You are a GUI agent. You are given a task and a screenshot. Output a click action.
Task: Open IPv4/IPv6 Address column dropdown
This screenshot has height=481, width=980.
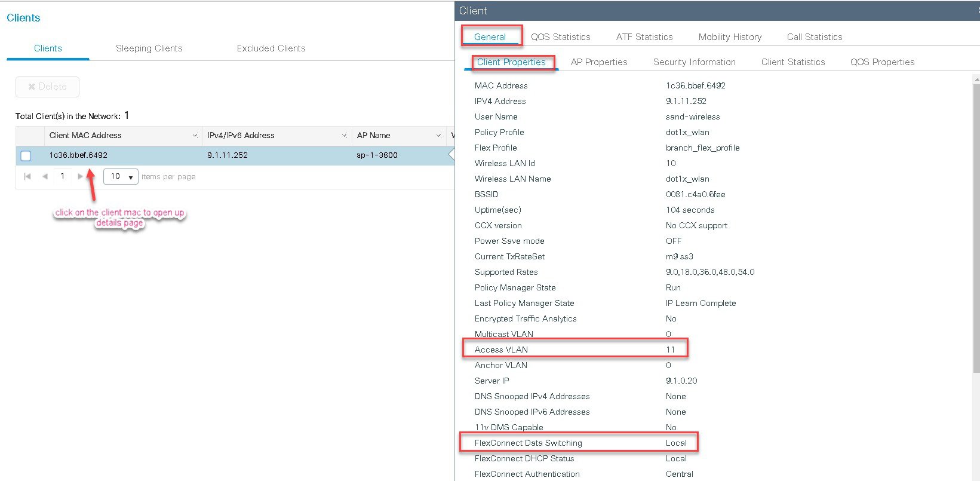pyautogui.click(x=344, y=136)
